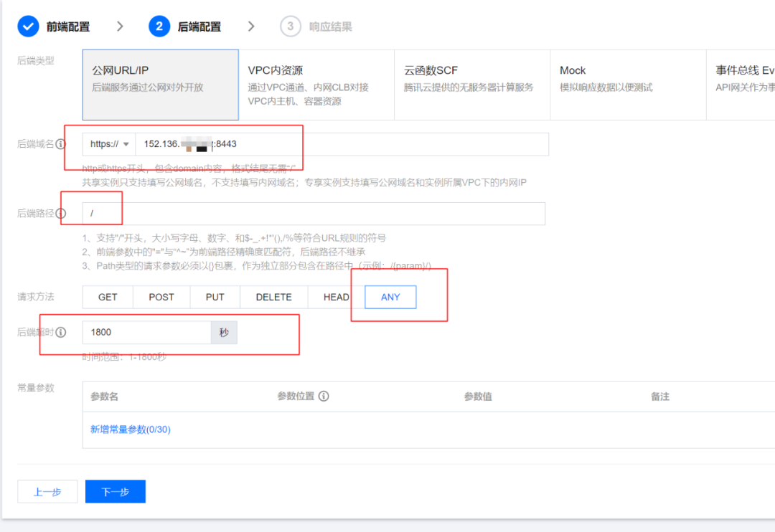Select Mock backend type card
775x532 pixels.
tap(628, 85)
